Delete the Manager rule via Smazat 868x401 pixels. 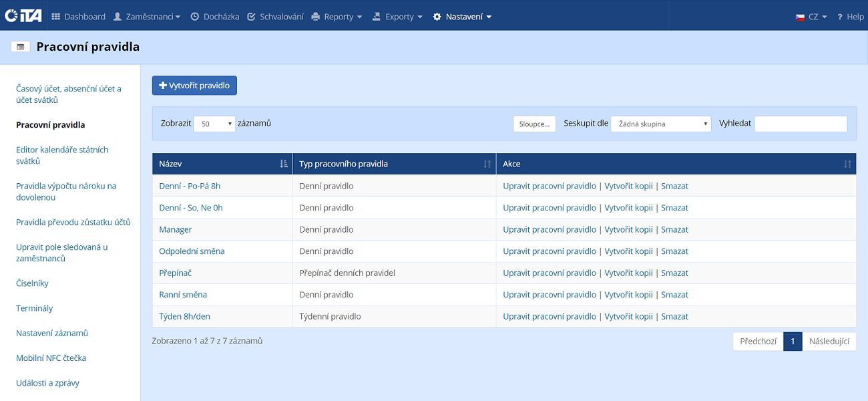click(x=674, y=229)
